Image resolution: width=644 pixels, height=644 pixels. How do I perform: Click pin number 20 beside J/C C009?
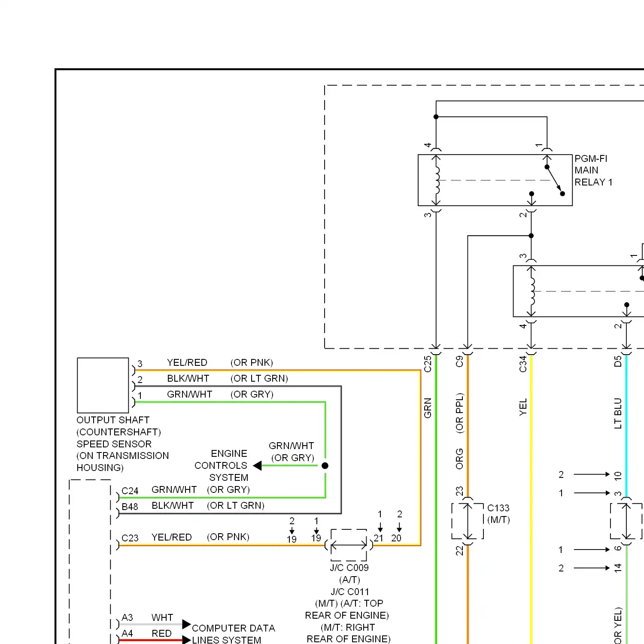pyautogui.click(x=396, y=538)
